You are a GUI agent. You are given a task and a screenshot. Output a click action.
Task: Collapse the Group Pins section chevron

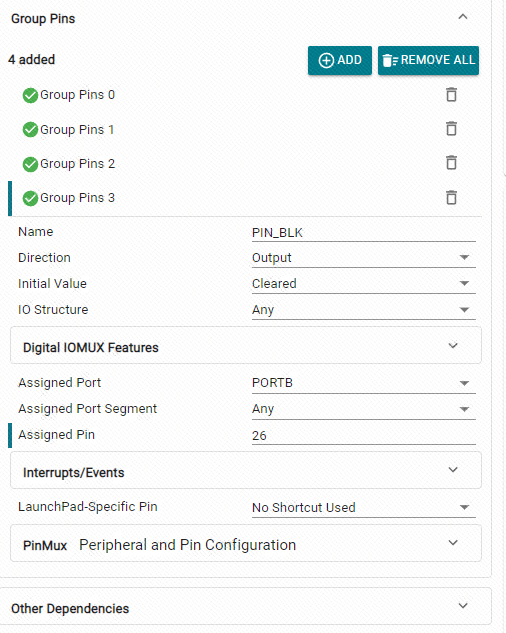463,17
